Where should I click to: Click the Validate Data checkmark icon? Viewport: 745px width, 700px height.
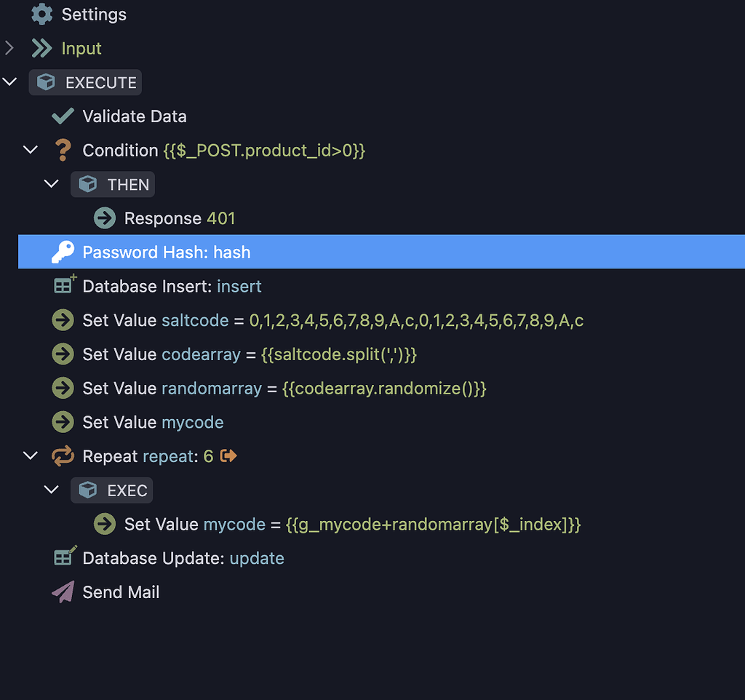point(62,115)
